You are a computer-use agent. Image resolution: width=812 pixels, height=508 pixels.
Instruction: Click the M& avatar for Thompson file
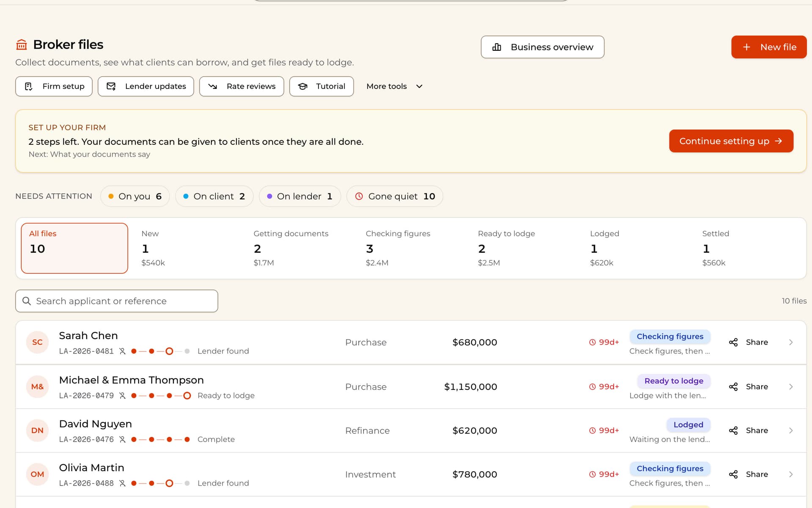tap(37, 387)
